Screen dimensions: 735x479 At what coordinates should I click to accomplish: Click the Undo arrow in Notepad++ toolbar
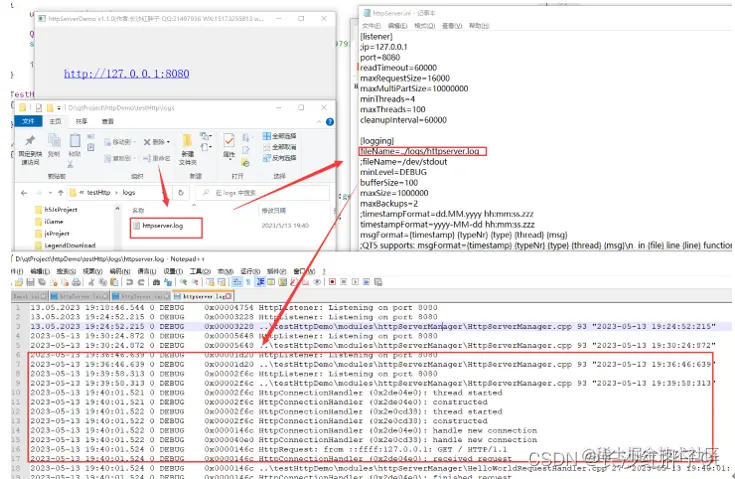click(x=129, y=282)
